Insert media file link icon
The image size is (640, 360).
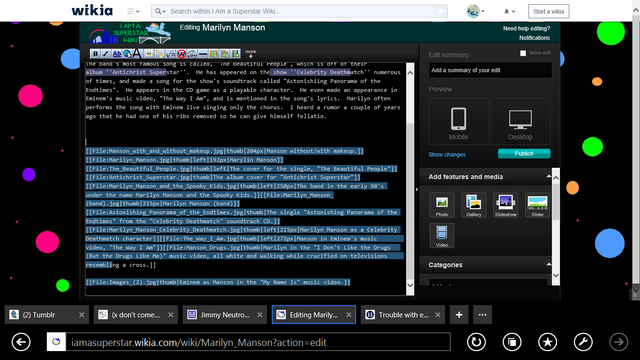(160, 53)
